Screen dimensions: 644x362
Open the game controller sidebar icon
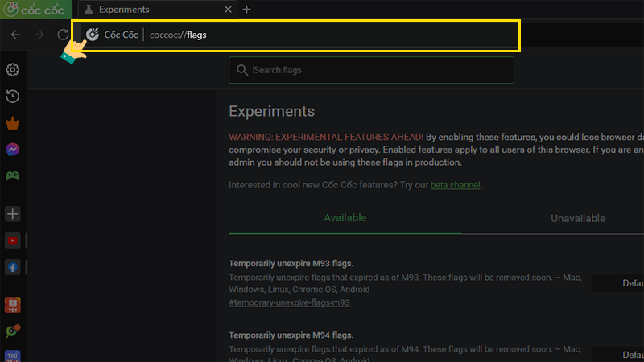pos(13,176)
